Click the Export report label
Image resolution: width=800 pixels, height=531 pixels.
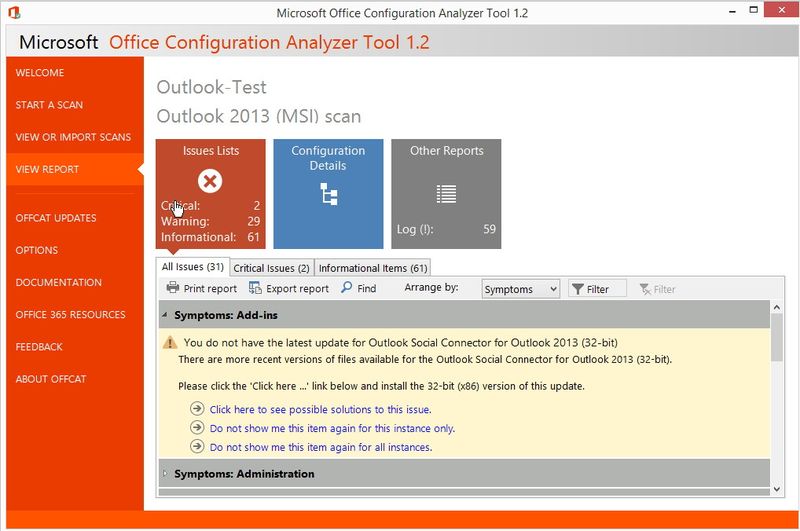[x=297, y=289]
